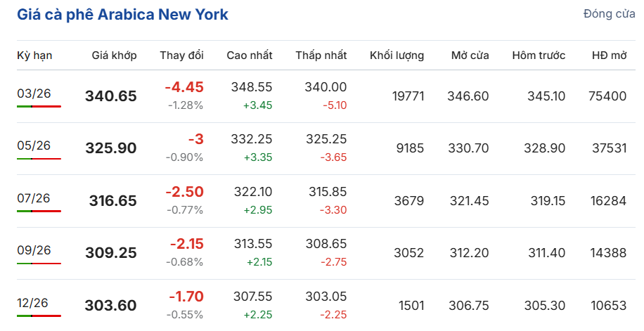Click the 'HĐ mở' column header
This screenshot has height=331, width=644.
tap(609, 56)
